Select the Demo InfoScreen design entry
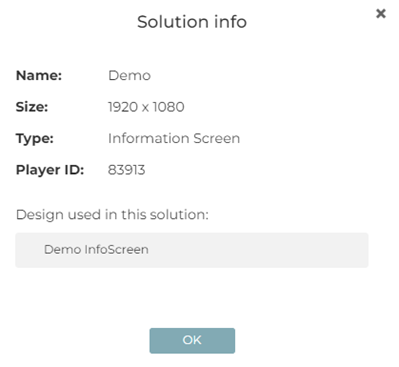 [x=192, y=250]
